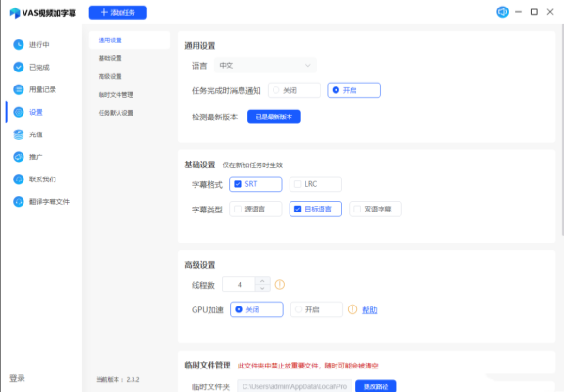This screenshot has height=392, width=564.
Task: Click the 设置 gear icon
Action: click(x=19, y=112)
